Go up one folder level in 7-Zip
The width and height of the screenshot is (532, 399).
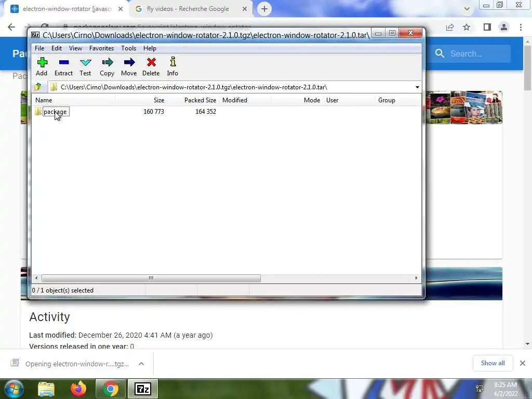pyautogui.click(x=37, y=87)
